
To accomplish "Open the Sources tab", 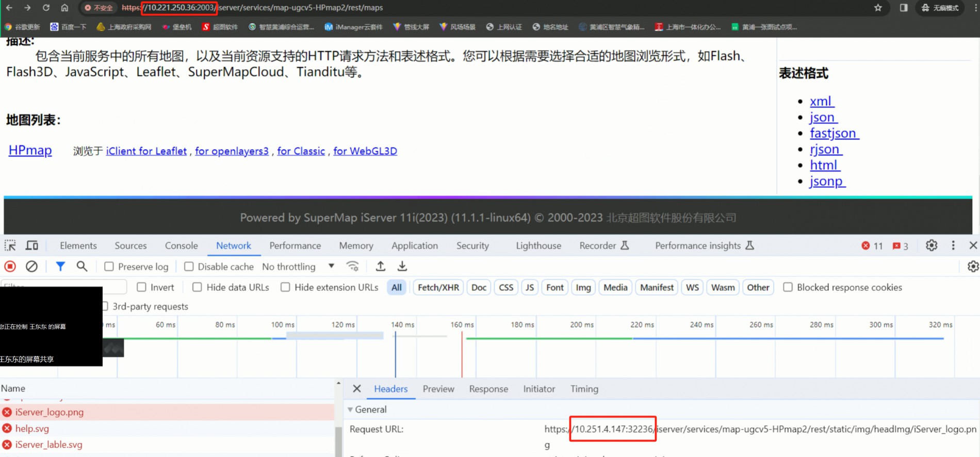I will [x=131, y=246].
